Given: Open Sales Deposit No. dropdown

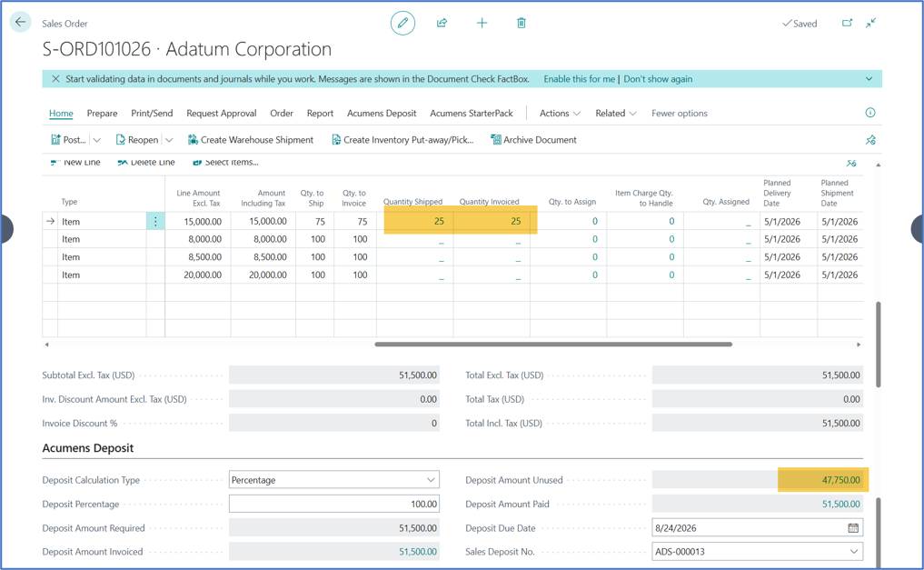Looking at the screenshot, I should click(854, 552).
